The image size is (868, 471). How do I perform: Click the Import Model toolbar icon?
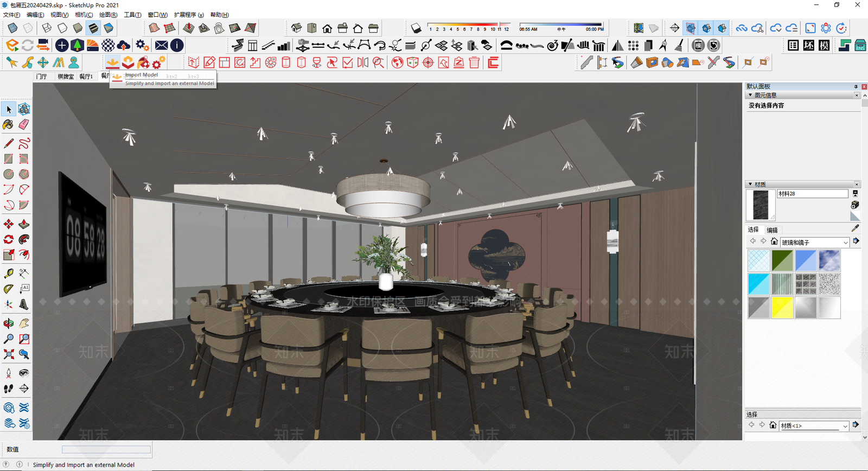point(112,62)
